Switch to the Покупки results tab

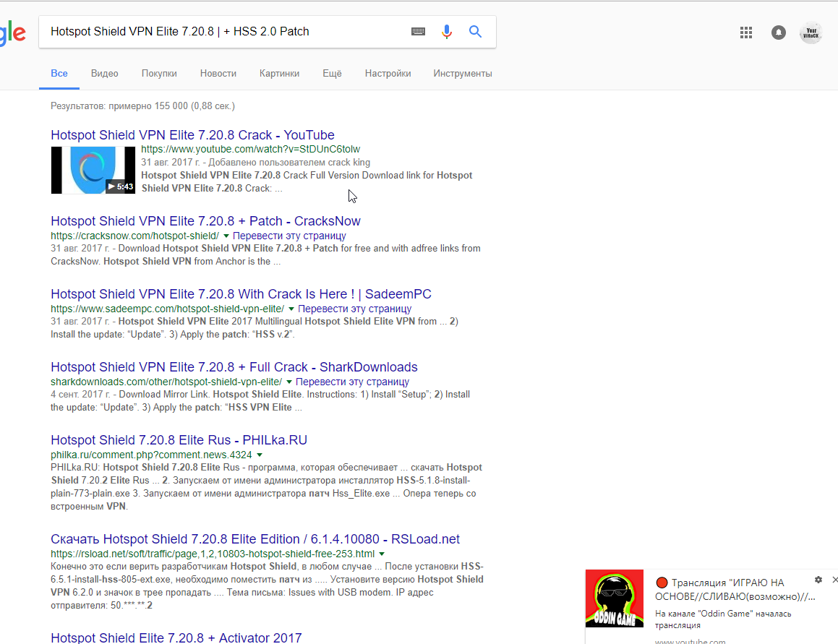click(x=159, y=73)
